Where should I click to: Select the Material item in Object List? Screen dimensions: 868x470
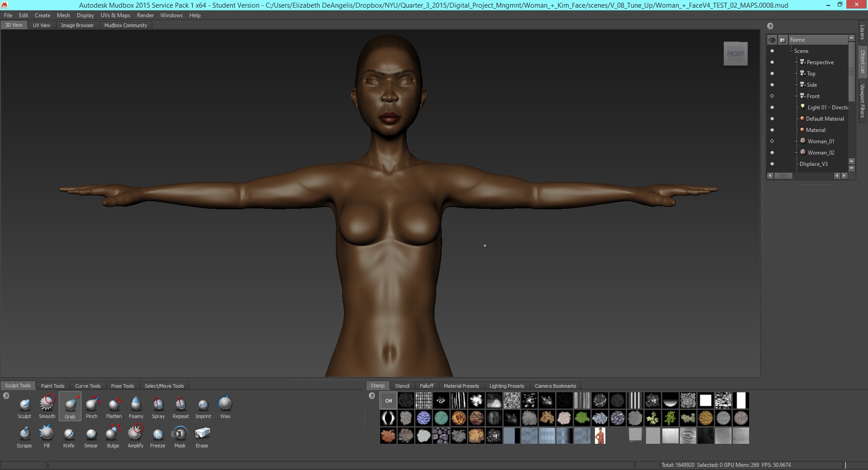(x=816, y=130)
